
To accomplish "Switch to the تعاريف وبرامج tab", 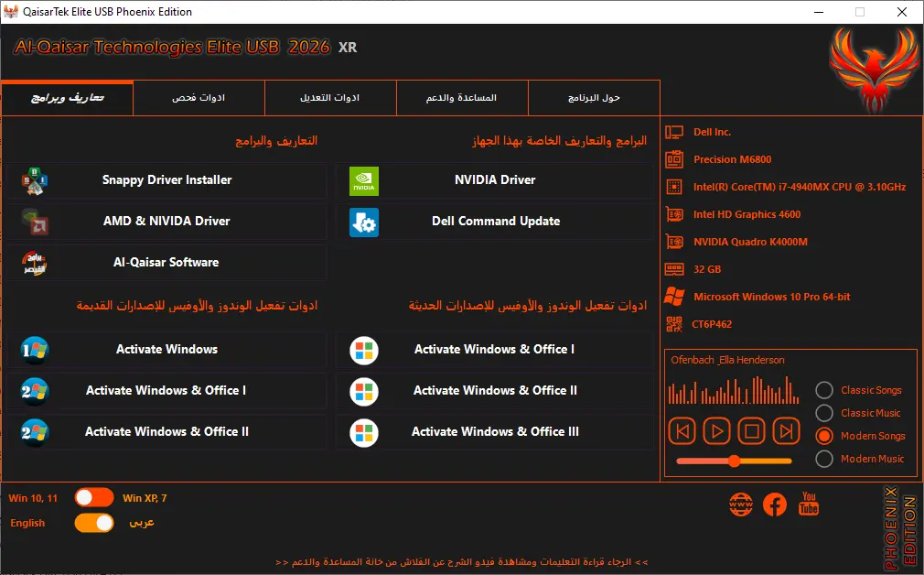I will pyautogui.click(x=67, y=98).
